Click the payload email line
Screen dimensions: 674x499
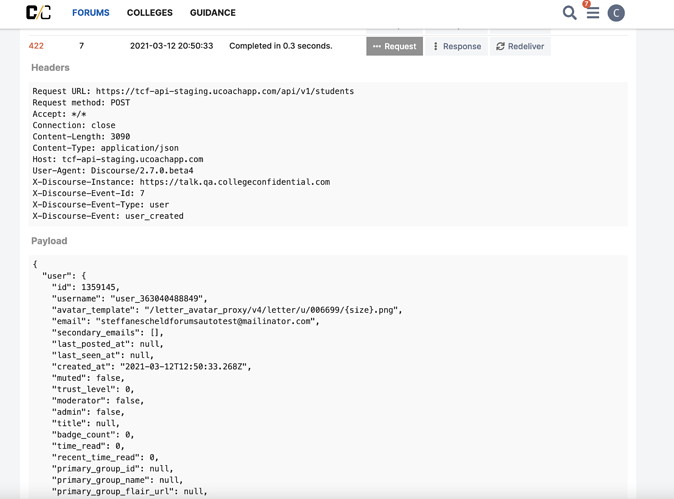coord(185,321)
